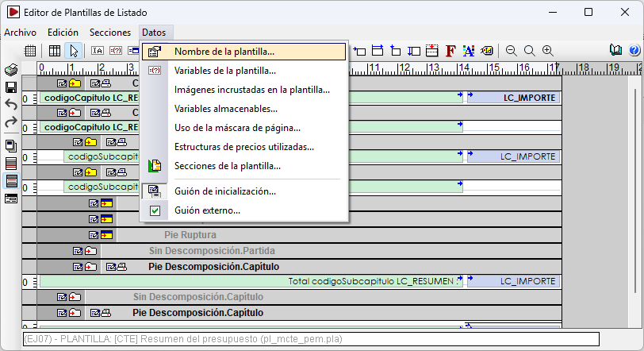Click the dotted section with red arrow icon

tap(432, 51)
